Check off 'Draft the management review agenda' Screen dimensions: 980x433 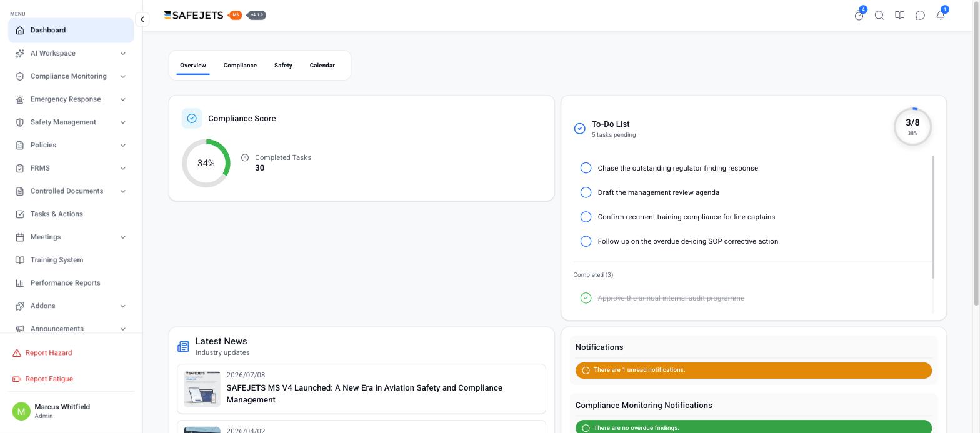click(x=586, y=192)
